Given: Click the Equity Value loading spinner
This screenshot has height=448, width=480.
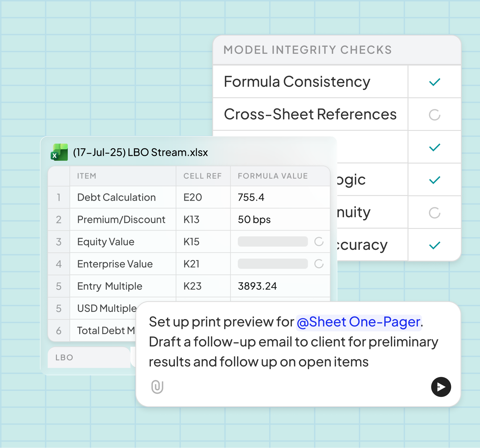Looking at the screenshot, I should pyautogui.click(x=319, y=241).
